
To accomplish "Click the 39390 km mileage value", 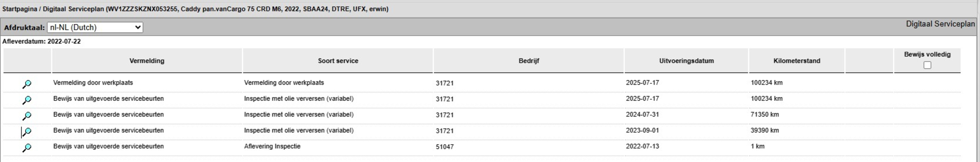I will [x=765, y=130].
